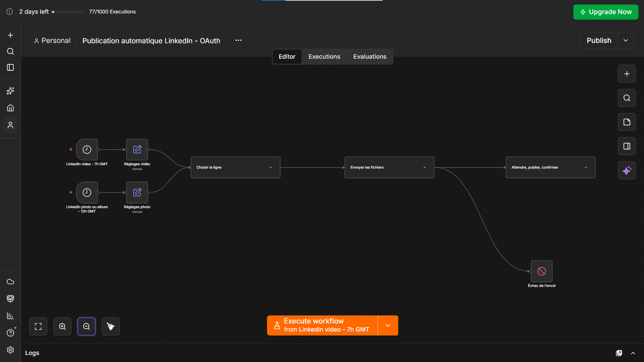This screenshot has width=644, height=362.
Task: Open Execute workflow trigger dropdown arrow
Action: pos(388,325)
